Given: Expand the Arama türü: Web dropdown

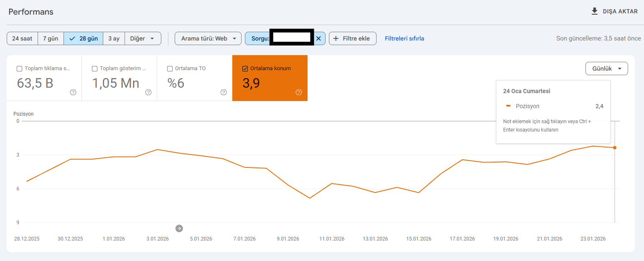Looking at the screenshot, I should [x=208, y=38].
